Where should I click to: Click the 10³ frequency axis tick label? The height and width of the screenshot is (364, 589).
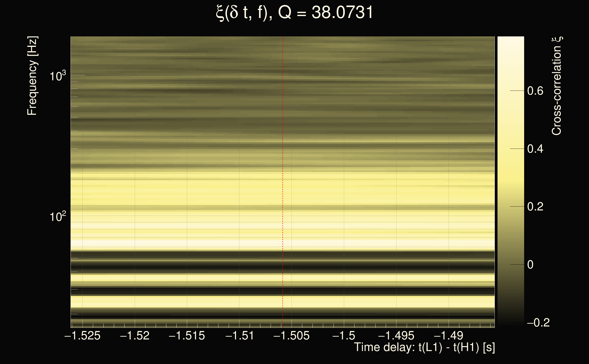(x=58, y=76)
